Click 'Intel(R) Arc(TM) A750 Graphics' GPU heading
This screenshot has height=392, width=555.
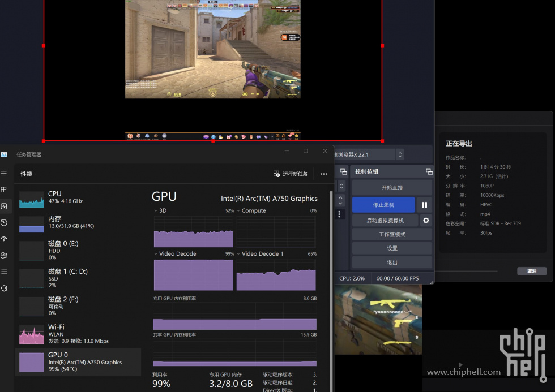pyautogui.click(x=269, y=199)
